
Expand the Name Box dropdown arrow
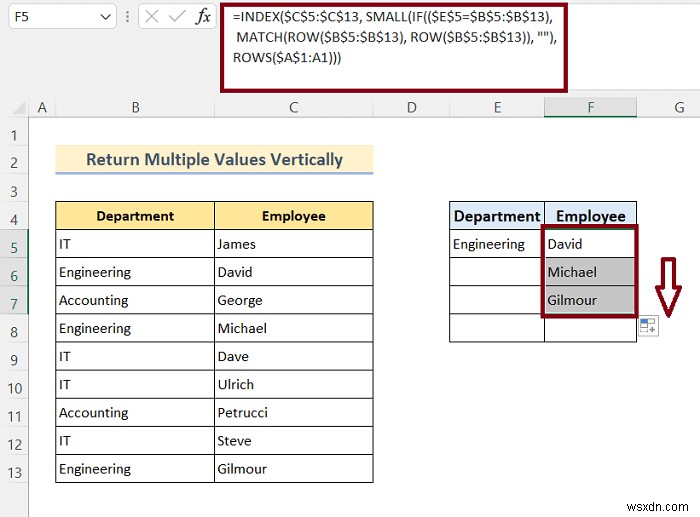(105, 17)
